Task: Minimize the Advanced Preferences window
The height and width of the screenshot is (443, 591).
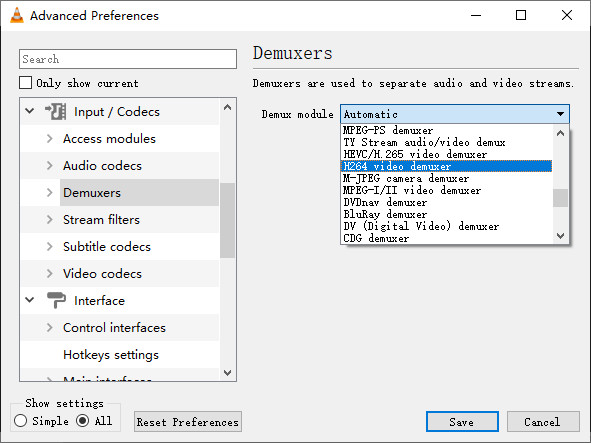Action: [476, 15]
